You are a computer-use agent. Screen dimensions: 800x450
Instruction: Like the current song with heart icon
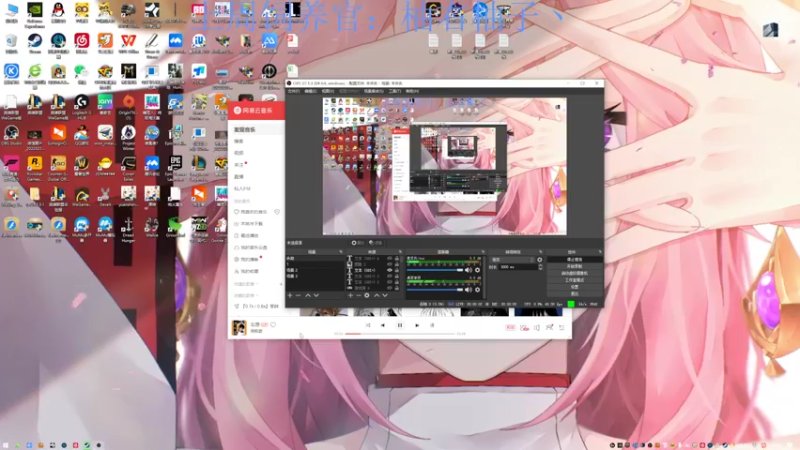pos(273,324)
